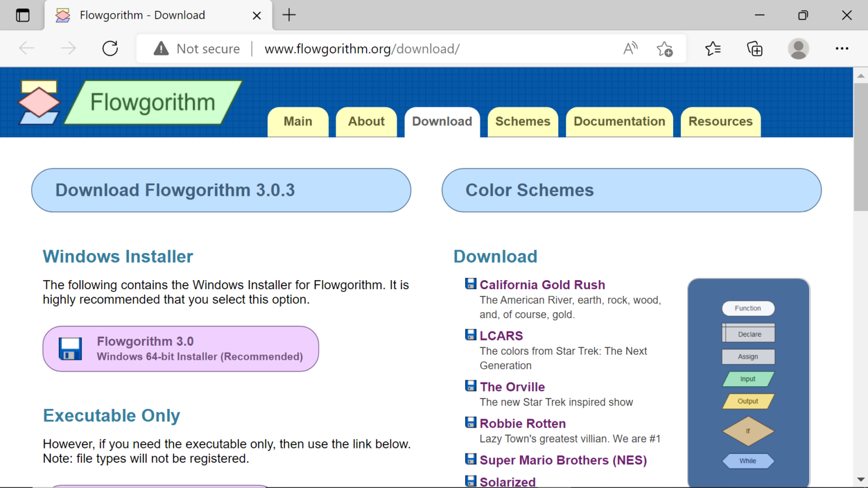This screenshot has width=868, height=488.
Task: Open the Collections panel icon
Action: coord(754,49)
